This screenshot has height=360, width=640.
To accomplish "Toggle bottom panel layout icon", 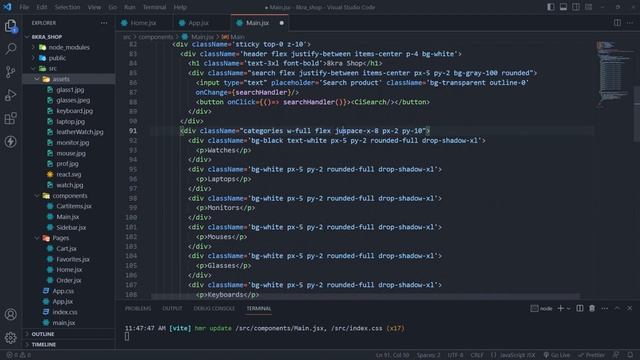I will 563,7.
